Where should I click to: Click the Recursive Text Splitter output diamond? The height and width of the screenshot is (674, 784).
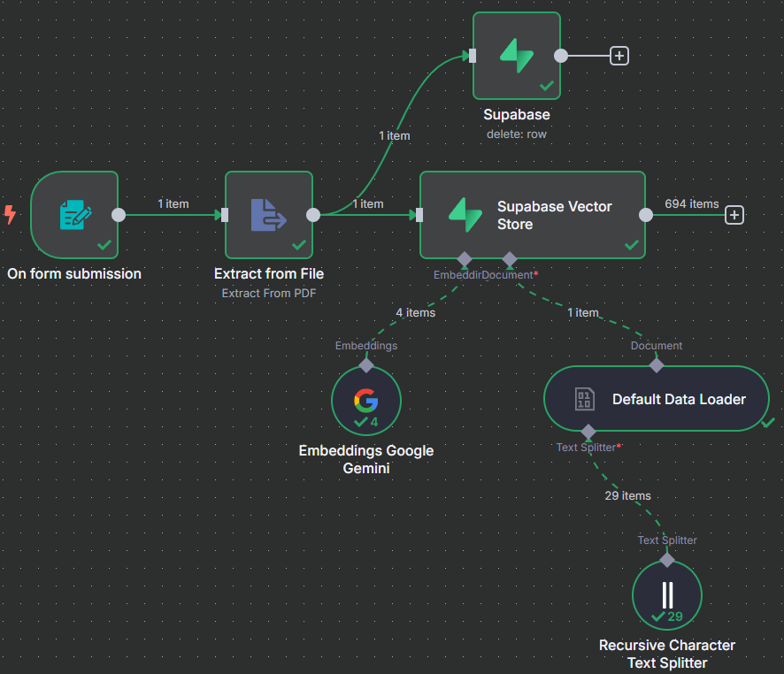coord(667,561)
